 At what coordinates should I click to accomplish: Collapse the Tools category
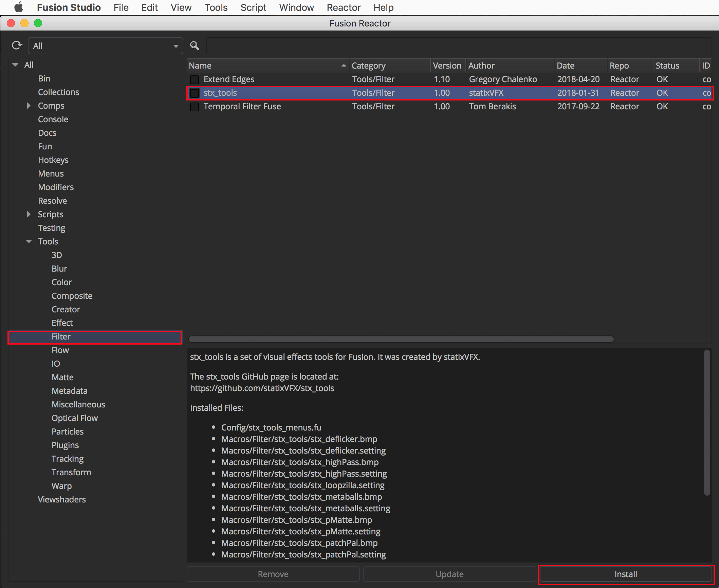[29, 241]
